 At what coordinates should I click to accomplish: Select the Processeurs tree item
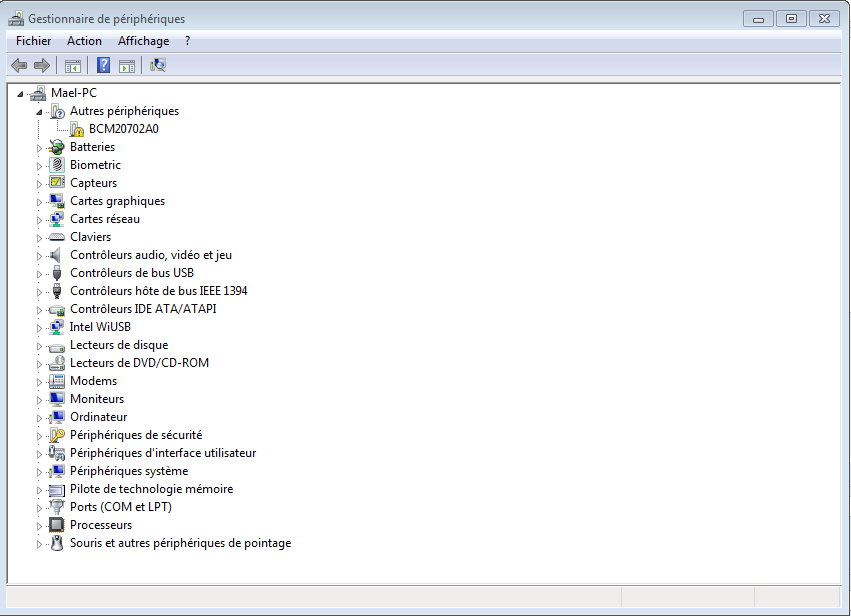click(x=101, y=524)
